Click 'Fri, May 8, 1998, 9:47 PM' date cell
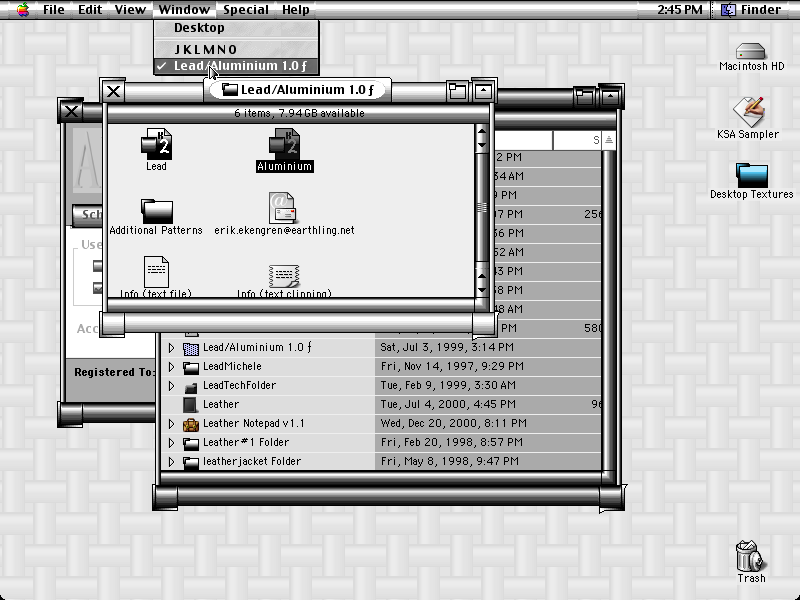Screen dimensions: 800x600 coord(449,462)
